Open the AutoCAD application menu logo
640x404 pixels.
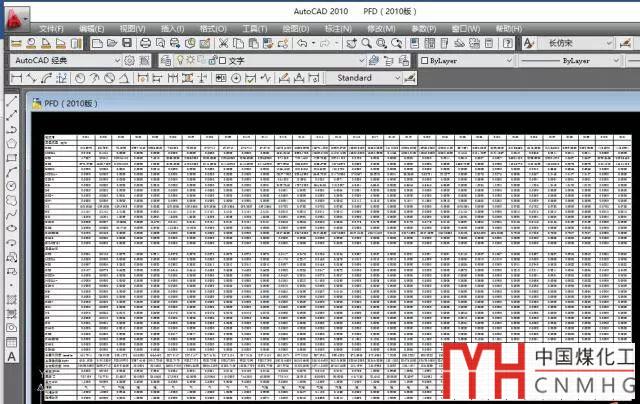click(17, 19)
